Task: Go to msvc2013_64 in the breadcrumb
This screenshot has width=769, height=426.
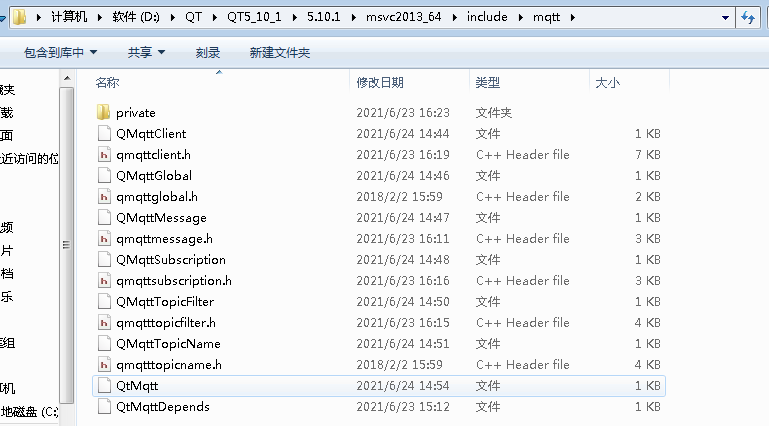Action: 404,17
